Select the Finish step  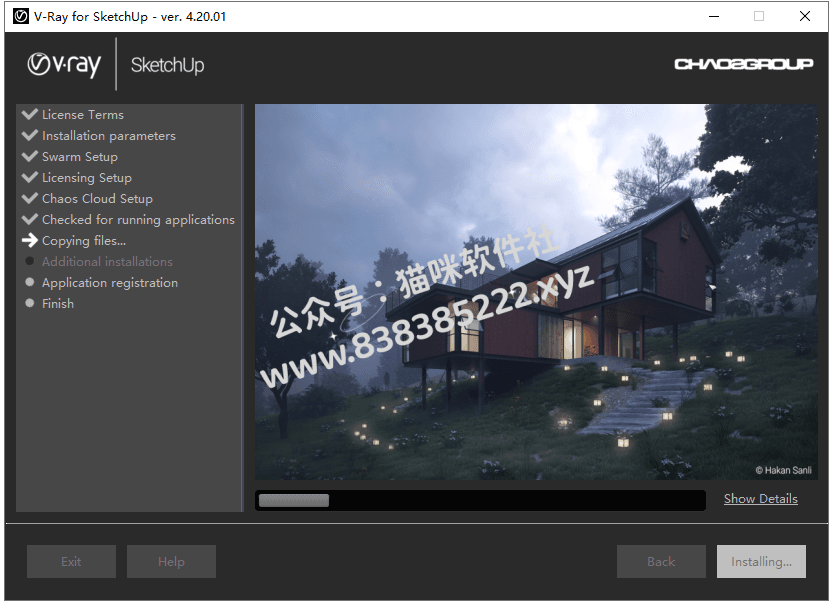coord(58,304)
